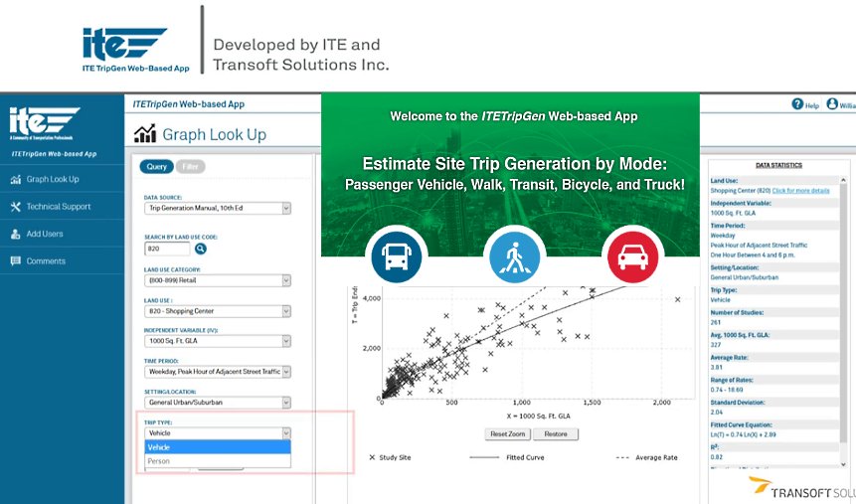Click the Help link at top right
Screen dimensions: 856x504
pos(812,105)
